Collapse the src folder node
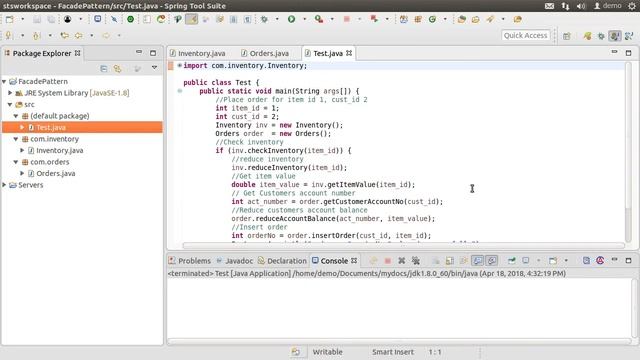 10,104
